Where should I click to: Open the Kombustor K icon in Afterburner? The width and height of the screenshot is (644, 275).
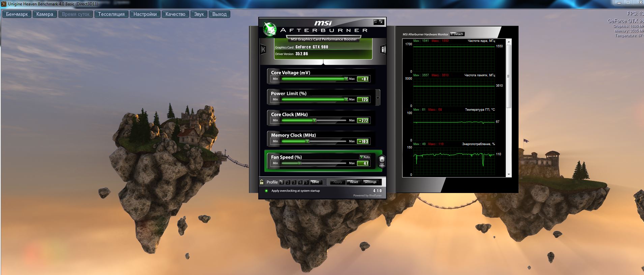263,50
